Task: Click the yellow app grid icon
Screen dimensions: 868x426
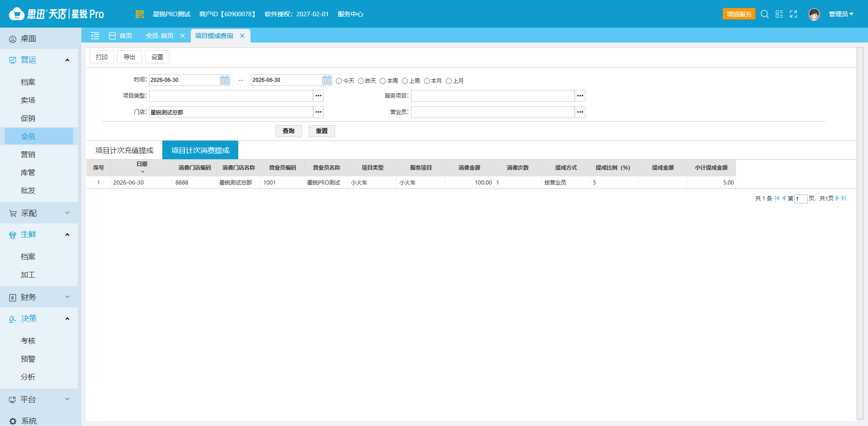Action: pyautogui.click(x=140, y=14)
